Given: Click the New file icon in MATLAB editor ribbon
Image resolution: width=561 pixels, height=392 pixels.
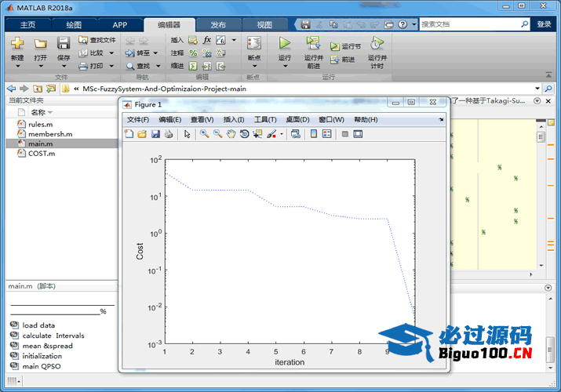Looking at the screenshot, I should click(17, 43).
